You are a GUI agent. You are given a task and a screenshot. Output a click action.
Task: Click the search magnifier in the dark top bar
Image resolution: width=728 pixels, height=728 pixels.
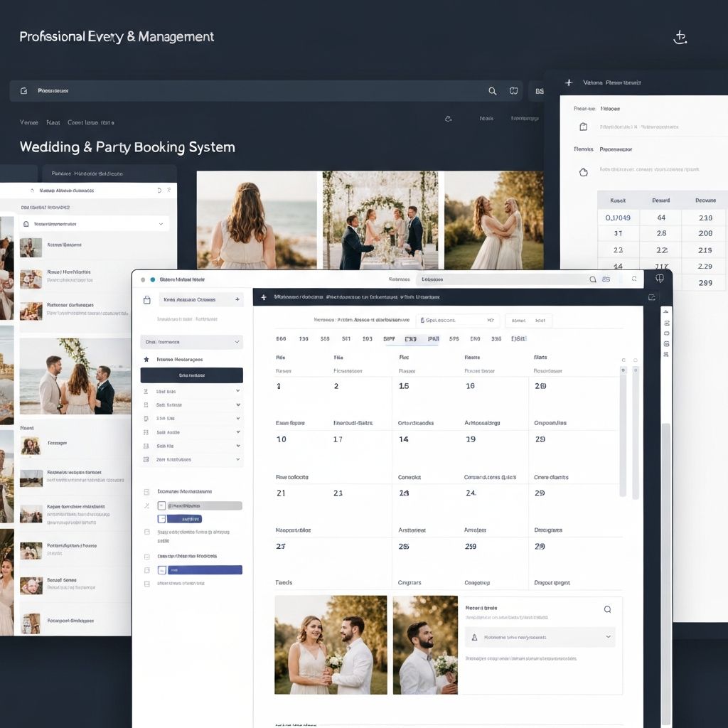pyautogui.click(x=492, y=91)
